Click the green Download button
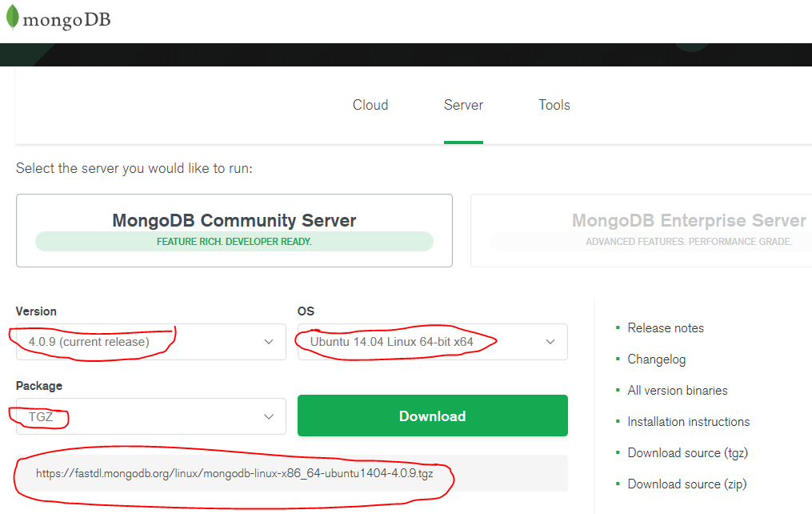The width and height of the screenshot is (812, 514). pyautogui.click(x=433, y=416)
